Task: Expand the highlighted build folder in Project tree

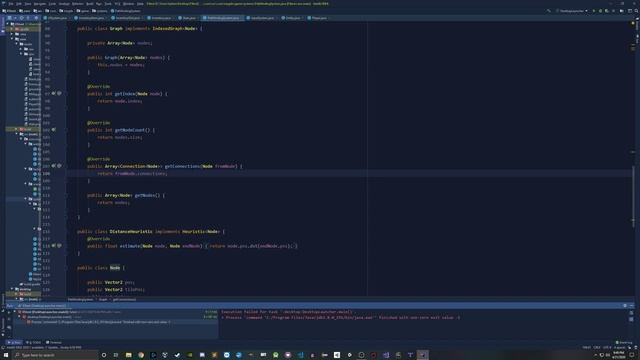Action: coord(17,129)
